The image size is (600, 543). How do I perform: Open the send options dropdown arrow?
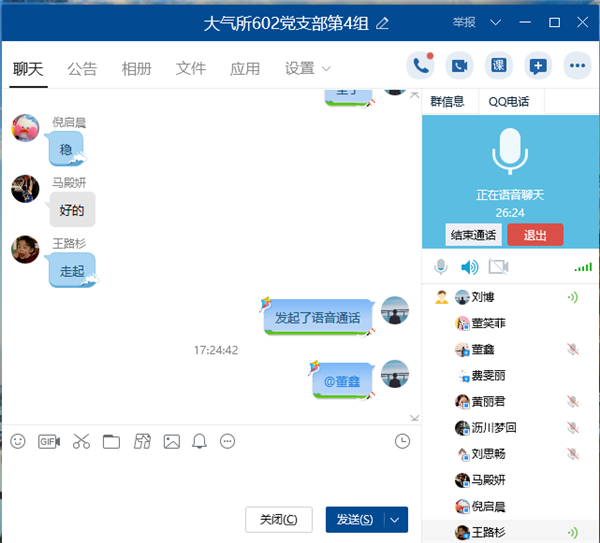coord(395,520)
